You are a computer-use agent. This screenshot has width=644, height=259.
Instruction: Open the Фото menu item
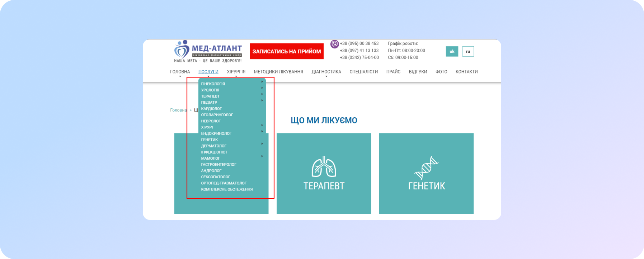tap(441, 72)
